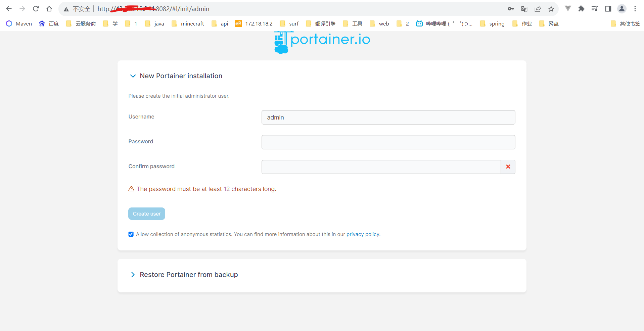Focus the Password input field
Viewport: 644px width, 331px height.
388,142
